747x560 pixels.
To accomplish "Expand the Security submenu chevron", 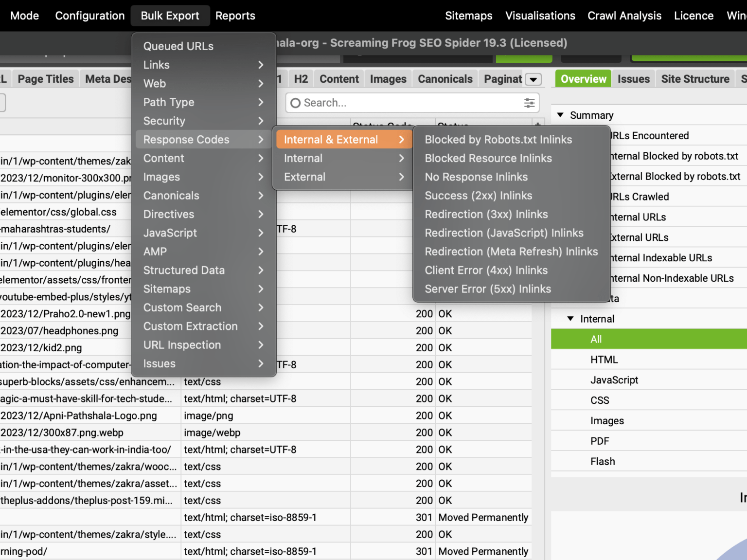I will [x=261, y=121].
